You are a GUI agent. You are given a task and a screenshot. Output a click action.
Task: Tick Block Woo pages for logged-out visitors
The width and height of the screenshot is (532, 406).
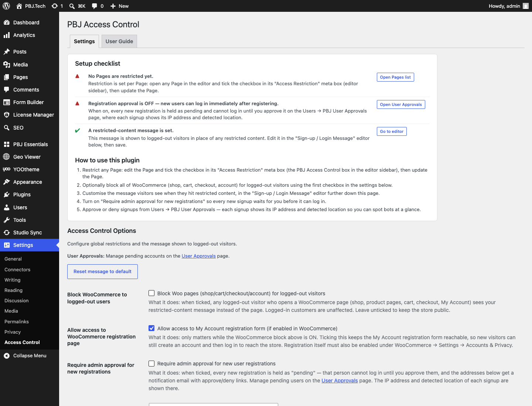tap(151, 293)
